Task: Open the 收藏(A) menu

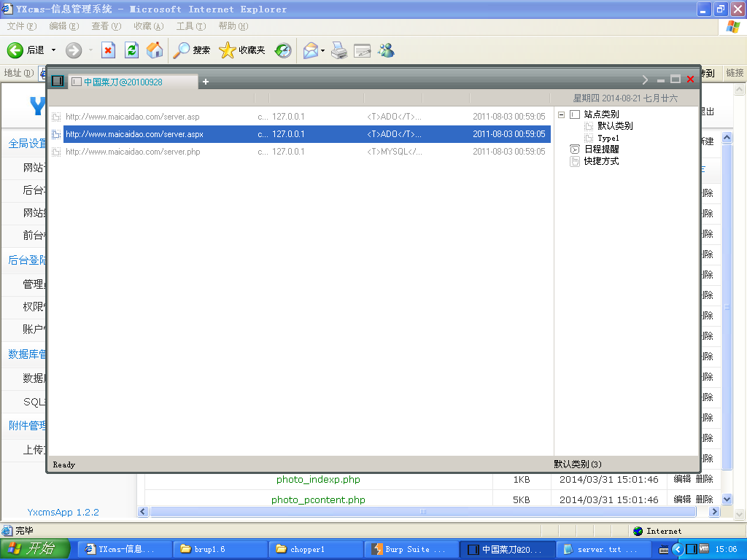Action: pos(149,26)
